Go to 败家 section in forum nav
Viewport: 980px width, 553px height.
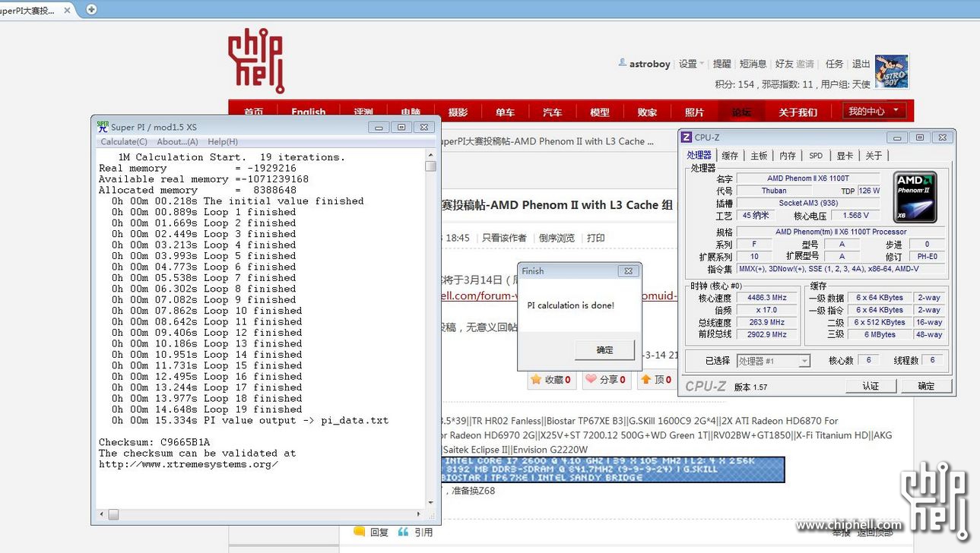pyautogui.click(x=647, y=112)
